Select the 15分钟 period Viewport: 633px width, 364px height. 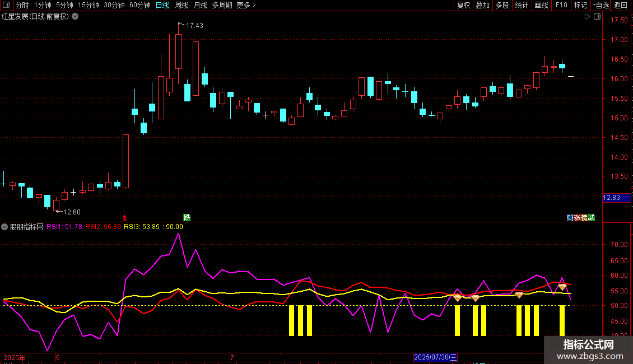click(x=88, y=5)
